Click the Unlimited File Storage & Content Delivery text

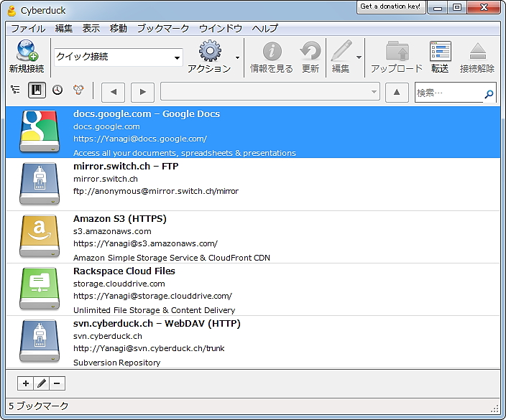pyautogui.click(x=155, y=310)
